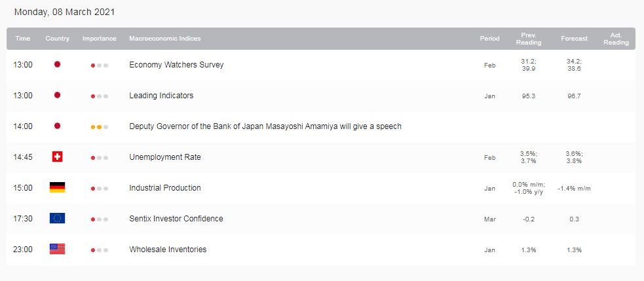644x281 pixels.
Task: Click importance dots for Unemployment Rate
Action: tap(100, 158)
